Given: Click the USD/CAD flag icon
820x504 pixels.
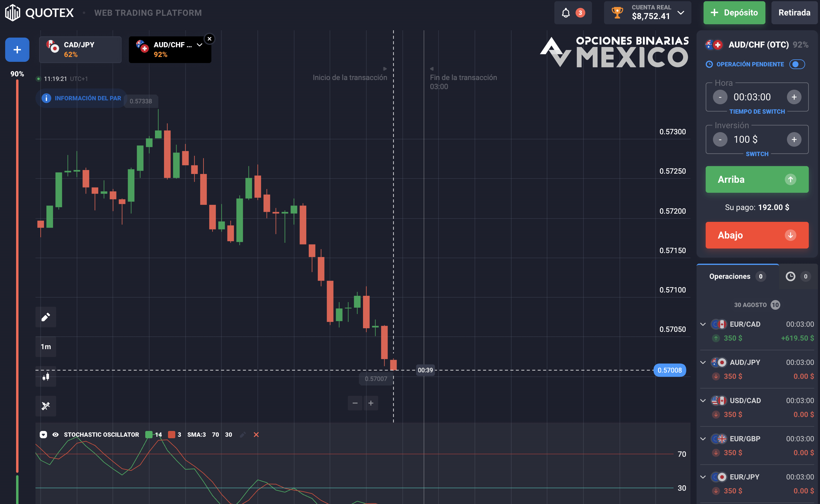Looking at the screenshot, I should tap(719, 400).
